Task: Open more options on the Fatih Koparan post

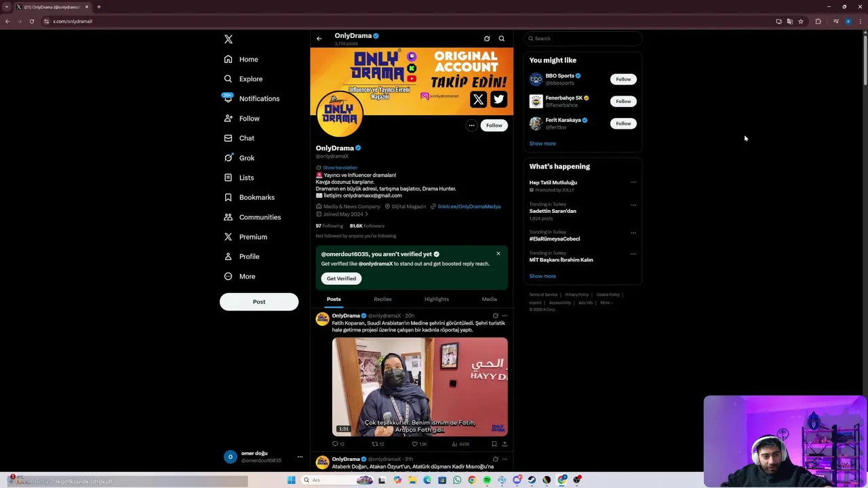Action: pos(505,316)
